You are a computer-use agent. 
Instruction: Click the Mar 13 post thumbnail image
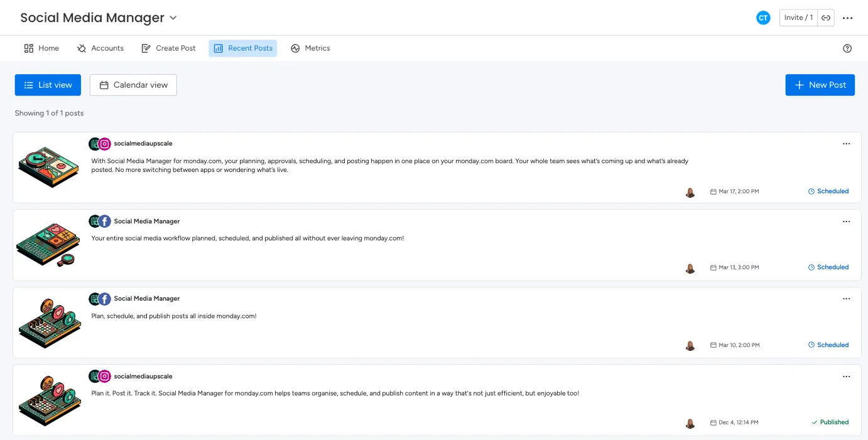pos(48,245)
